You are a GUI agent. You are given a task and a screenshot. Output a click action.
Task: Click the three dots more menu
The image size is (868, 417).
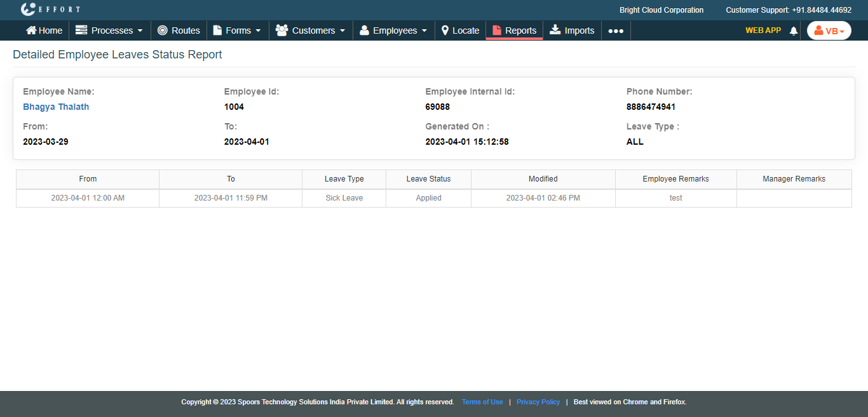pyautogui.click(x=616, y=30)
